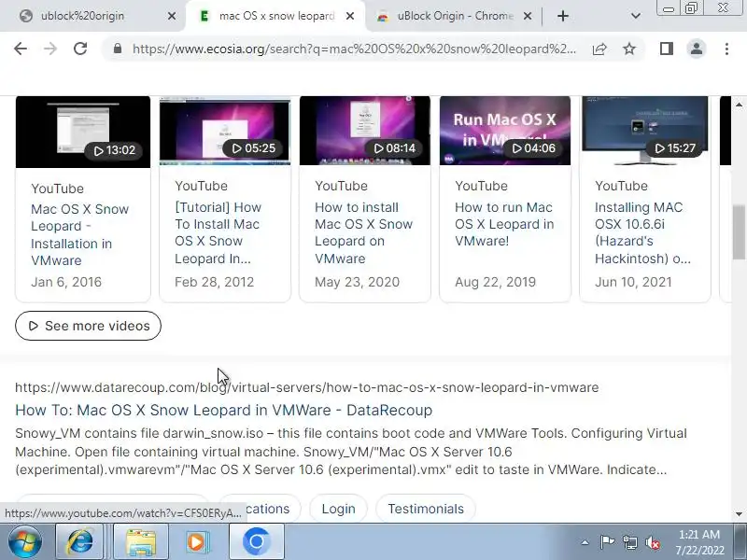Open a new browser tab
The width and height of the screenshot is (747, 560).
(563, 16)
